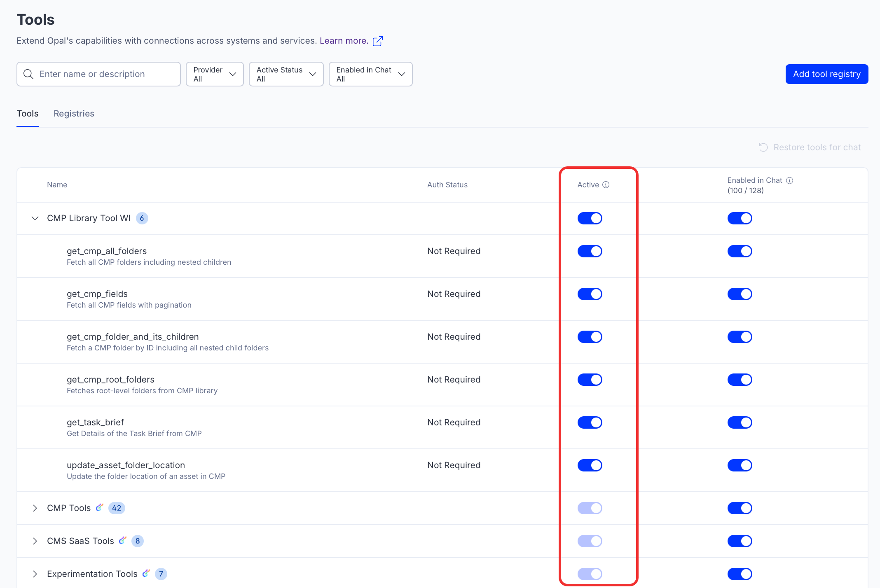Switch to the Registries tab
The image size is (880, 588).
tap(74, 114)
